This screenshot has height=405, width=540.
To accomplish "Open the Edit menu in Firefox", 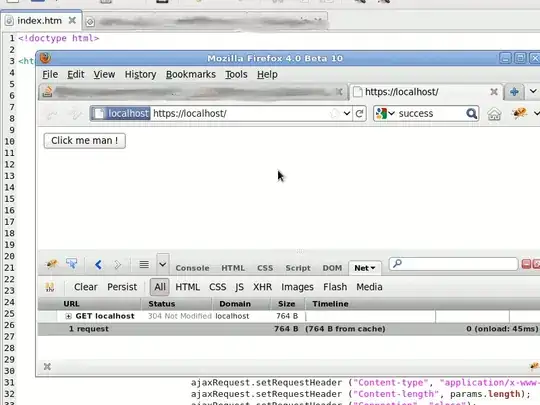I will tap(75, 74).
